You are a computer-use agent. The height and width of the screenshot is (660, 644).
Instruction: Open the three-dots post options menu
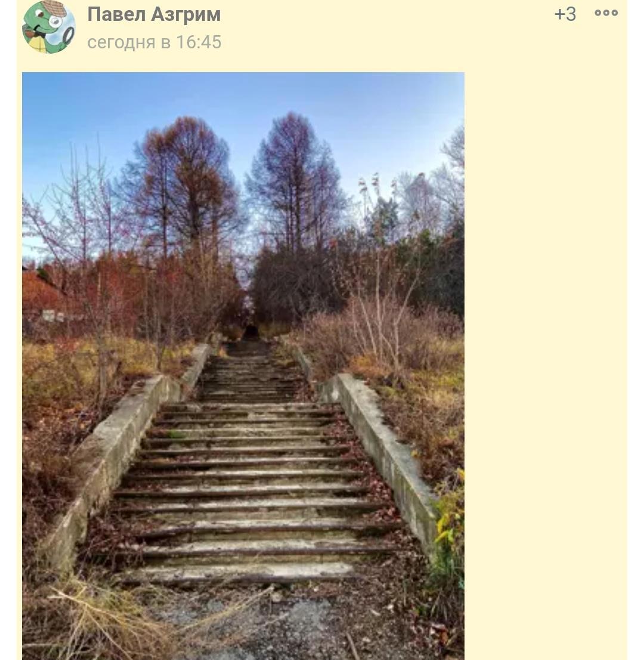[x=606, y=13]
